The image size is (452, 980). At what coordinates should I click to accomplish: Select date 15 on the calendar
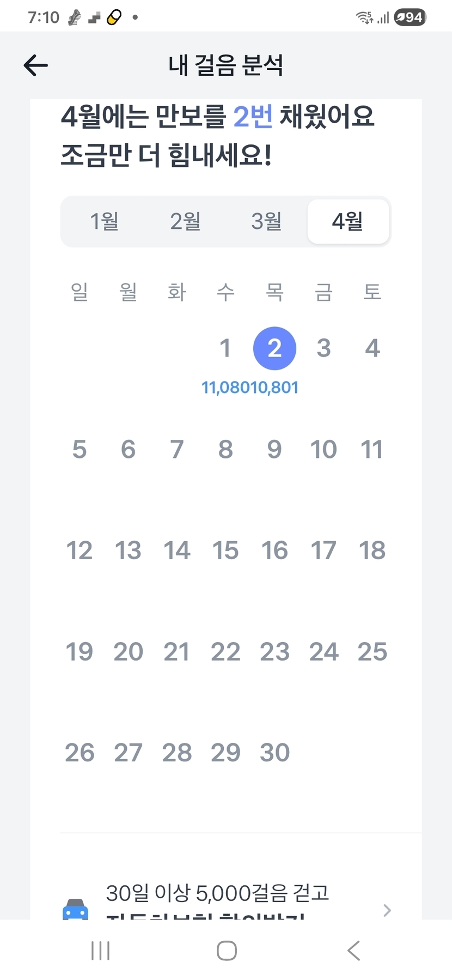coord(225,551)
